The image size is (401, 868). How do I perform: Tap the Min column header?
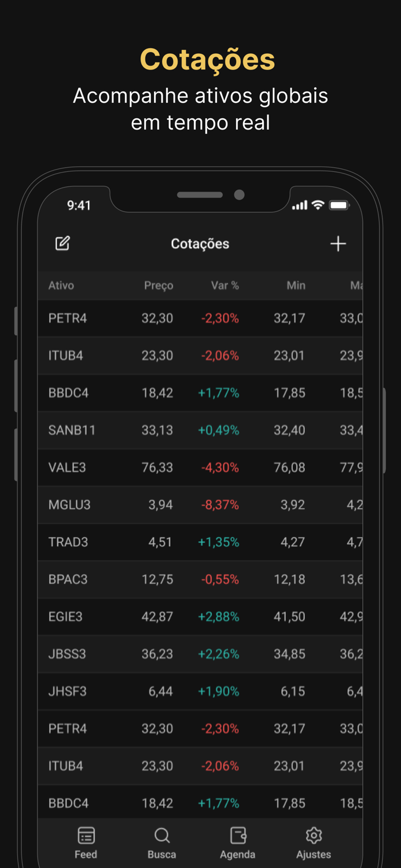coord(296,285)
